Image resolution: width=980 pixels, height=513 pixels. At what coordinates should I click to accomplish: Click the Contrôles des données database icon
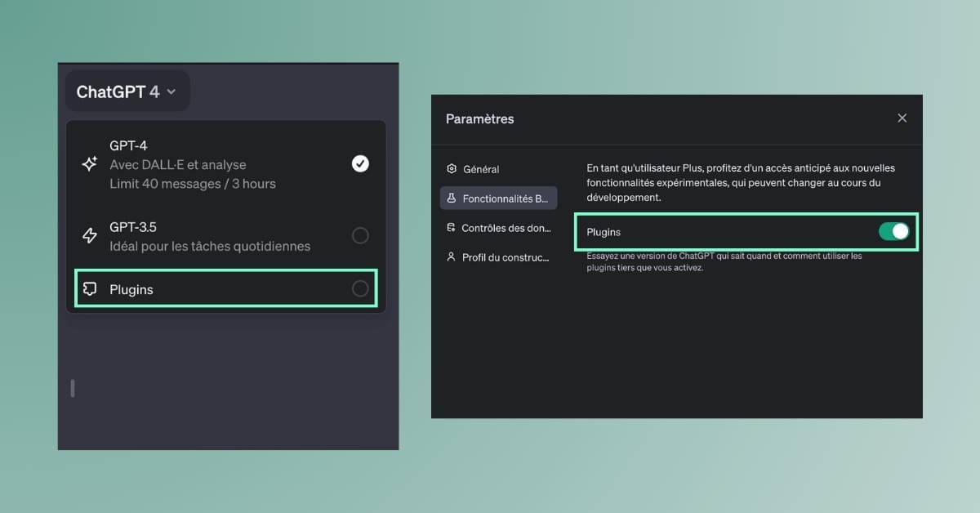click(x=452, y=228)
